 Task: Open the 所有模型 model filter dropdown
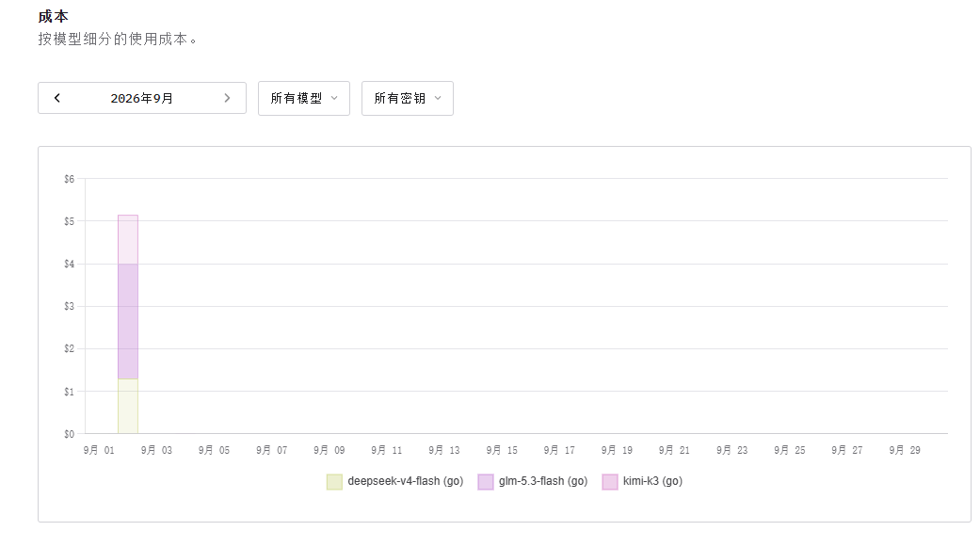304,98
